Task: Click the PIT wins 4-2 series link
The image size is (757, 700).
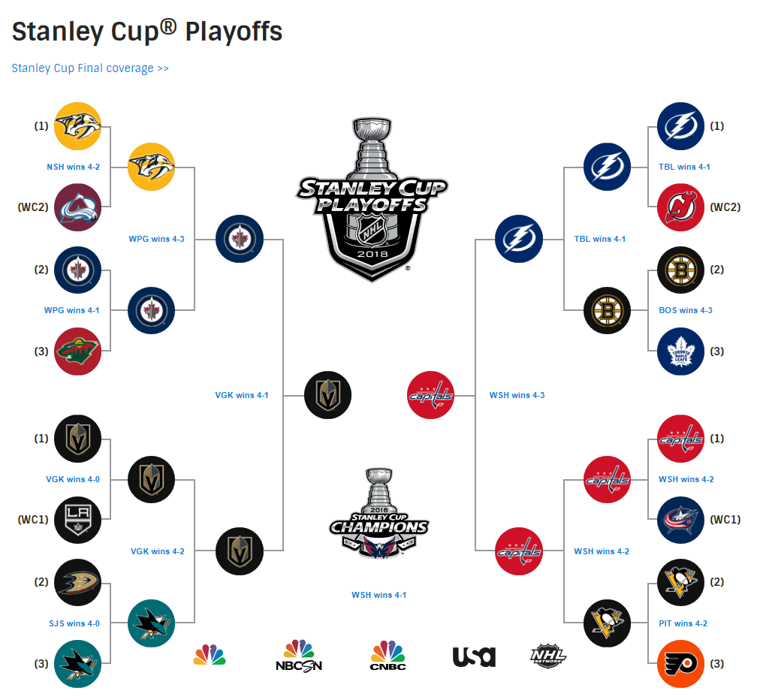Action: (x=683, y=623)
